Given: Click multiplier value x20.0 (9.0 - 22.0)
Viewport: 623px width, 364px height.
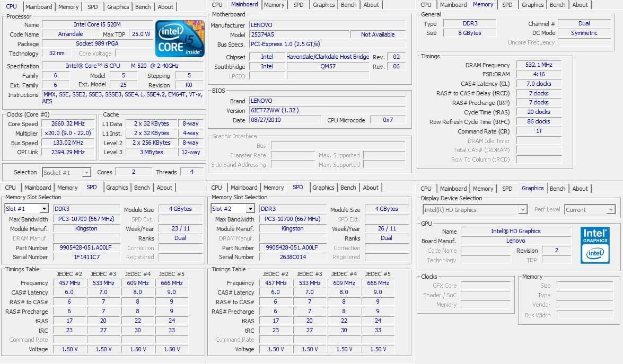Looking at the screenshot, I should click(68, 134).
